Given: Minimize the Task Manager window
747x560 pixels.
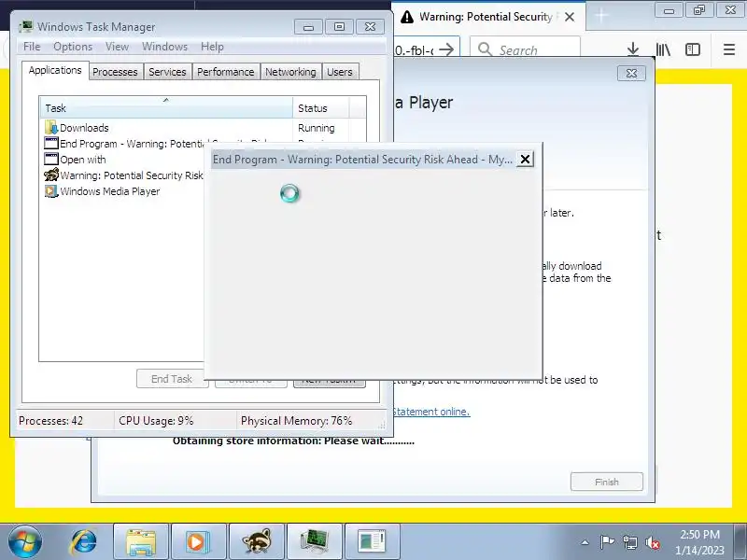Looking at the screenshot, I should click(308, 27).
